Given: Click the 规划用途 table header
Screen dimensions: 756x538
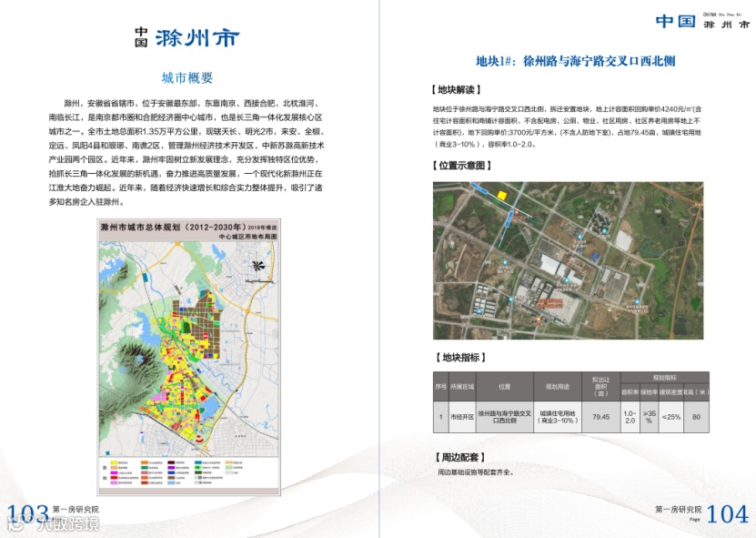Looking at the screenshot, I should (558, 387).
